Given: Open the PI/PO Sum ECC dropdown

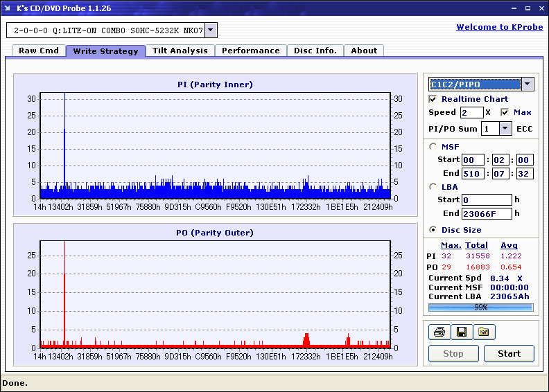Looking at the screenshot, I should [505, 129].
